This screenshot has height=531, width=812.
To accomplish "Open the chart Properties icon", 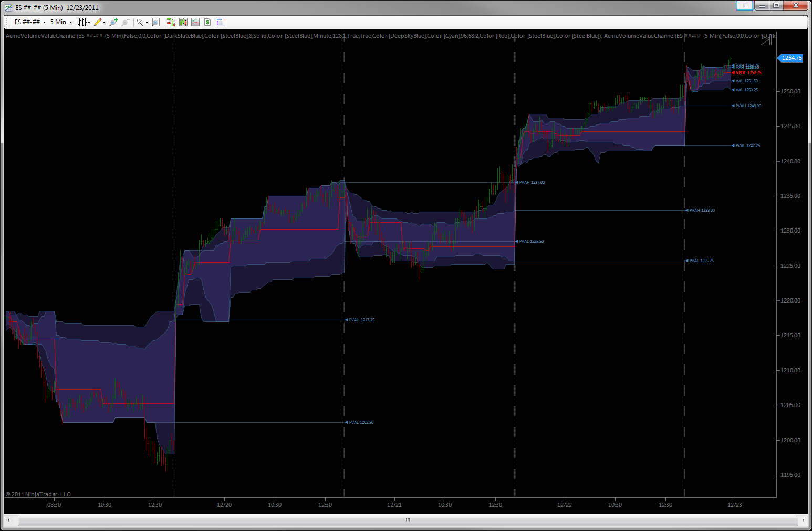I will click(220, 22).
